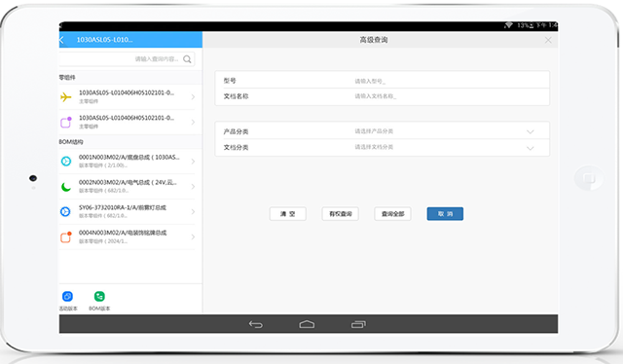Viewport: 623px width, 364px height.
Task: Open the 文档分类 dropdown
Action: (x=383, y=147)
